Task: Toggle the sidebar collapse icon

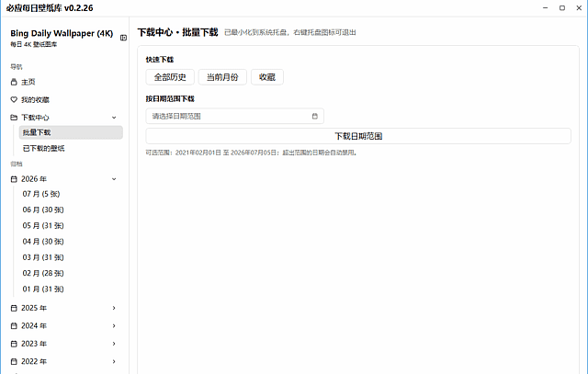Action: (123, 38)
